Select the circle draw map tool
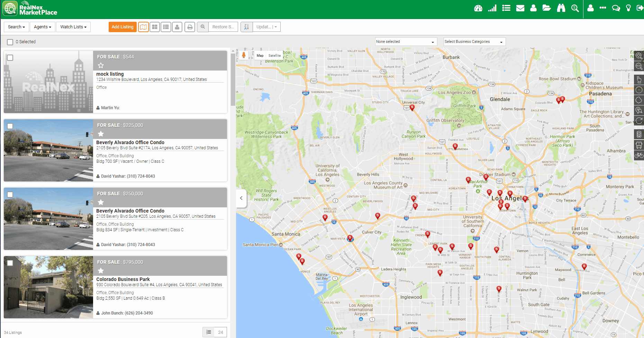The image size is (644, 338). coord(639,90)
